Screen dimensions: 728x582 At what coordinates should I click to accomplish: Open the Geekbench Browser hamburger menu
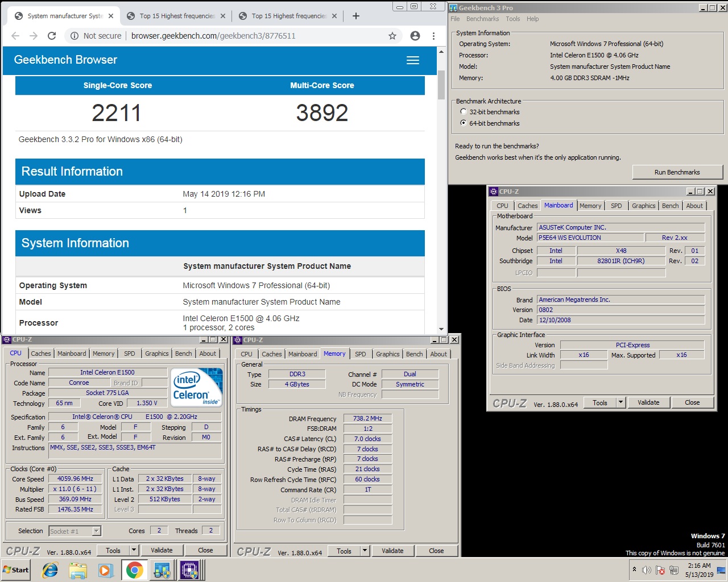pos(413,60)
